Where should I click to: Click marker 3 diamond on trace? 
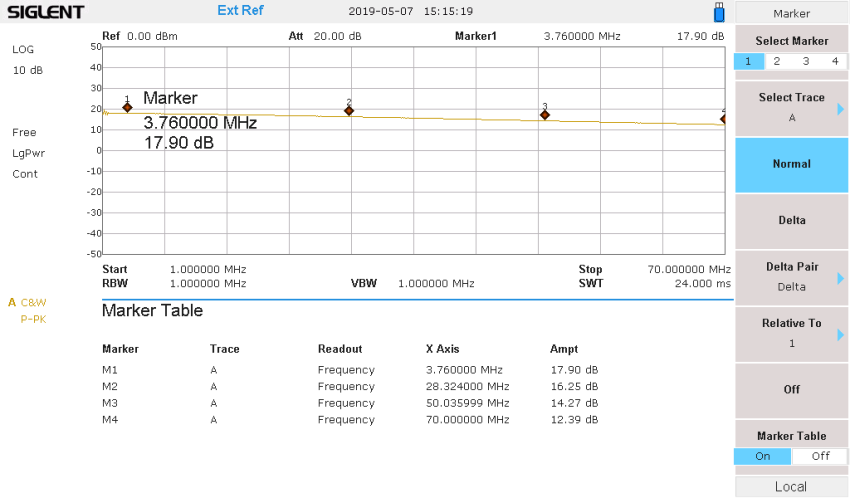pyautogui.click(x=545, y=115)
